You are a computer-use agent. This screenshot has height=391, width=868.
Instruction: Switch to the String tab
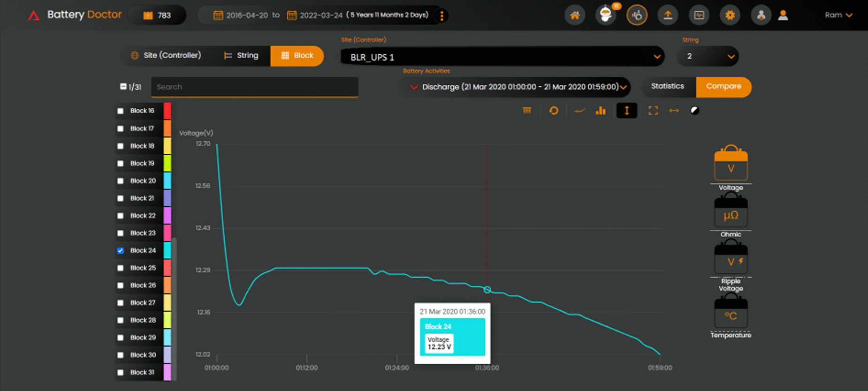(241, 55)
